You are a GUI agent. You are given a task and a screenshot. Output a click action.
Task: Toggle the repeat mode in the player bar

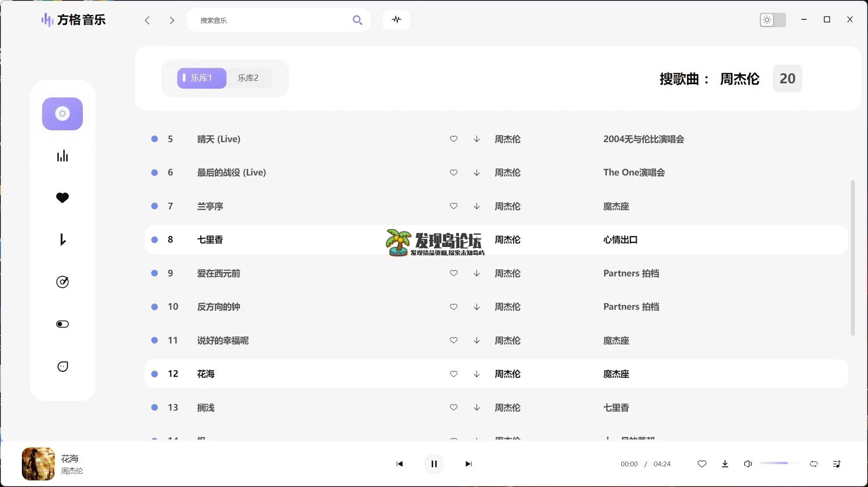coord(814,464)
